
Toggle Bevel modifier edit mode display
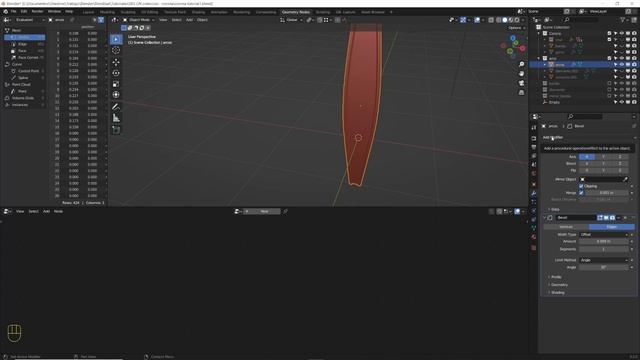pos(600,218)
